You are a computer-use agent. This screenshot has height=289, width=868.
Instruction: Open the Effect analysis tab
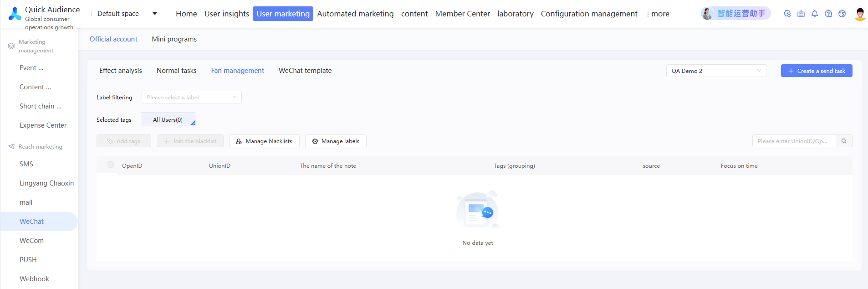[x=121, y=71]
